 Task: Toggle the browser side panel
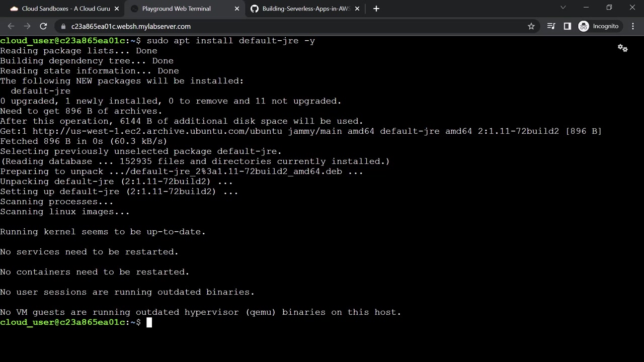(x=568, y=26)
